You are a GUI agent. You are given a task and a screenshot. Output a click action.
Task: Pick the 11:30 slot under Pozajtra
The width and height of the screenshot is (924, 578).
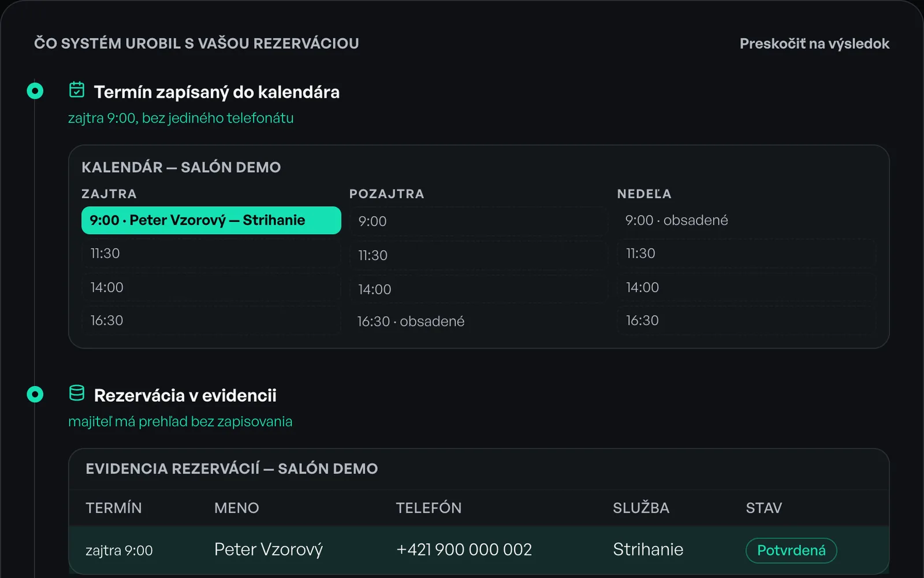coord(479,255)
